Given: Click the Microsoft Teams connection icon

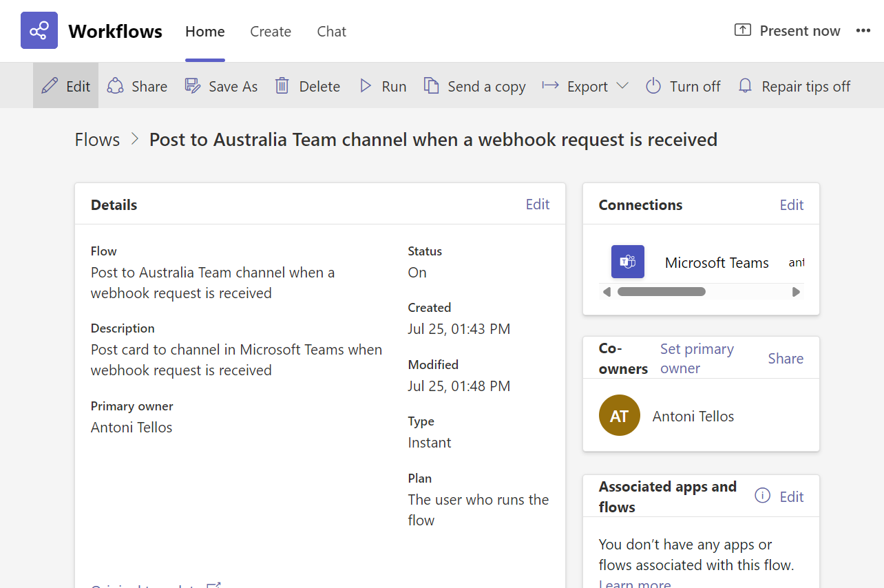Looking at the screenshot, I should tap(628, 262).
